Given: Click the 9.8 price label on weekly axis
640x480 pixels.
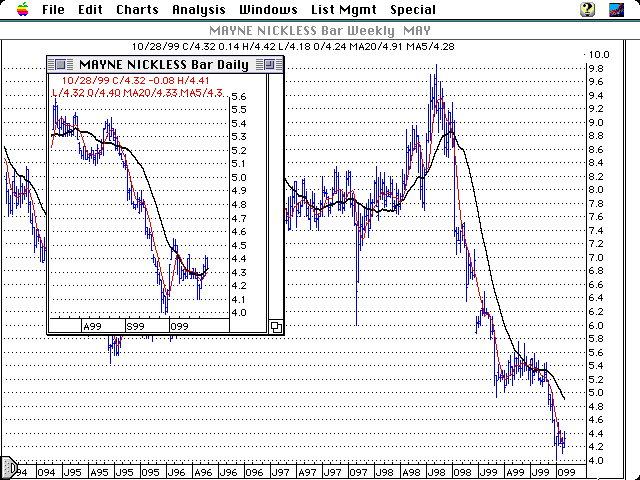Looking at the screenshot, I should [x=596, y=68].
